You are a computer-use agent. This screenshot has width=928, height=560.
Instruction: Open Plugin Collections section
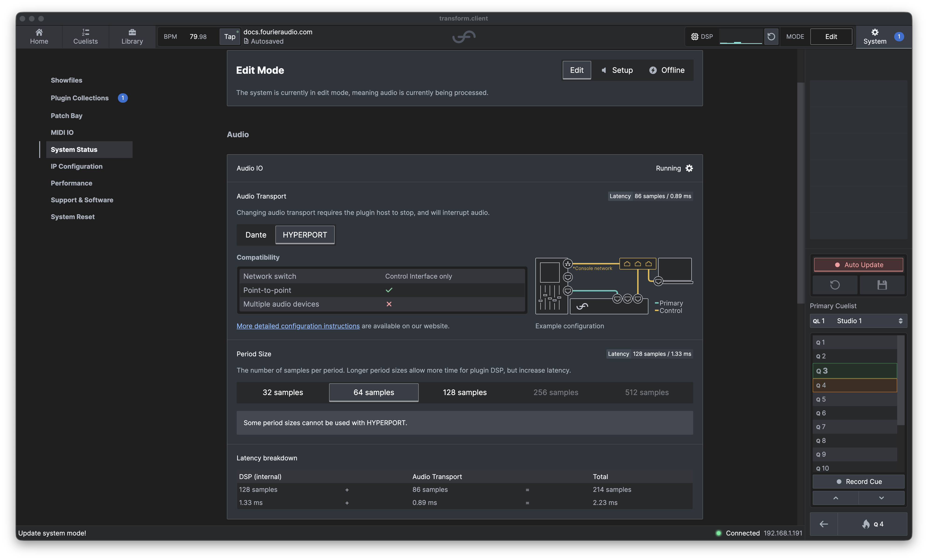(79, 98)
